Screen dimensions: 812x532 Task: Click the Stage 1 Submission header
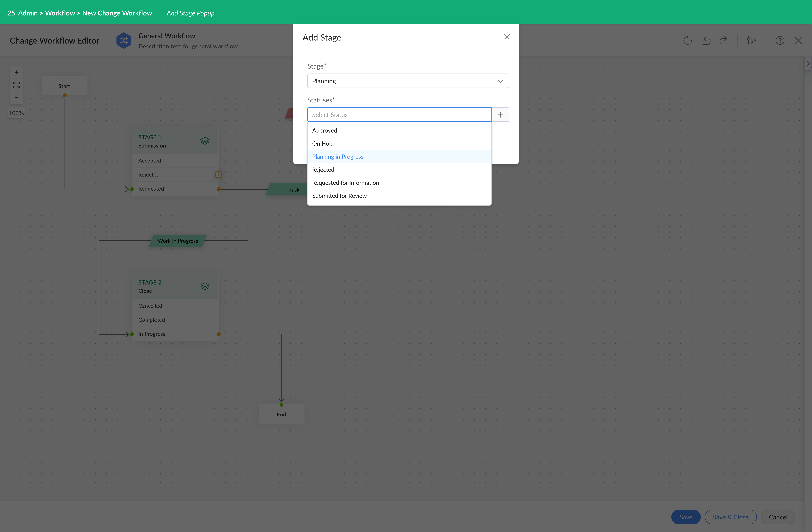(x=175, y=141)
